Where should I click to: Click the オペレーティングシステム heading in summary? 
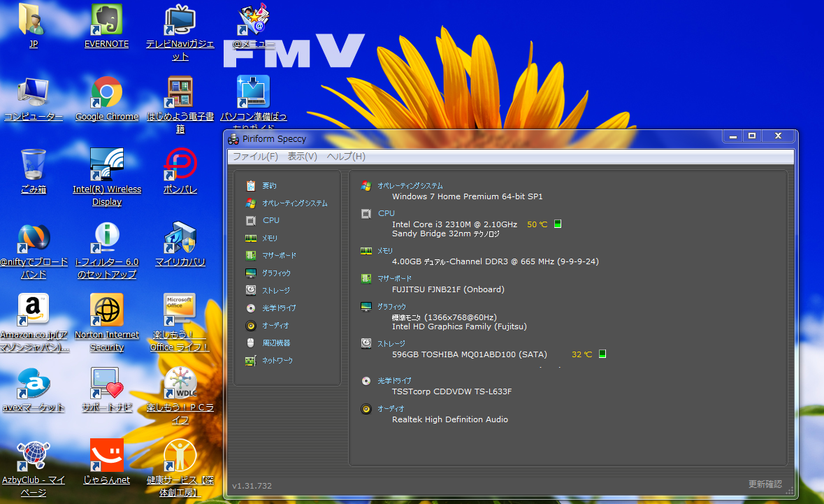(x=410, y=185)
